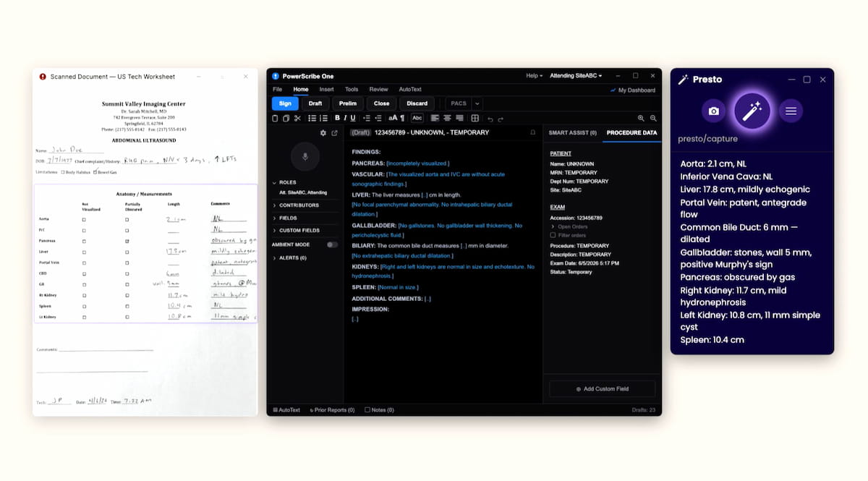Check Aorta Not Visualized box

[x=85, y=218]
